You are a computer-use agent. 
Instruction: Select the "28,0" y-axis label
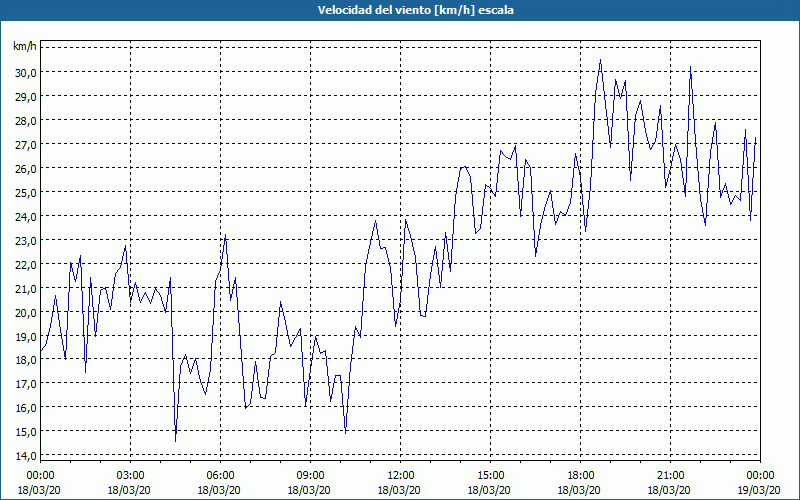click(x=26, y=120)
